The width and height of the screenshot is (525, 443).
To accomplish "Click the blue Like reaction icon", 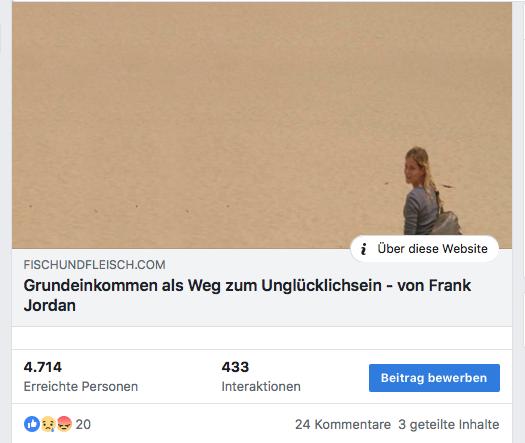I will point(32,424).
